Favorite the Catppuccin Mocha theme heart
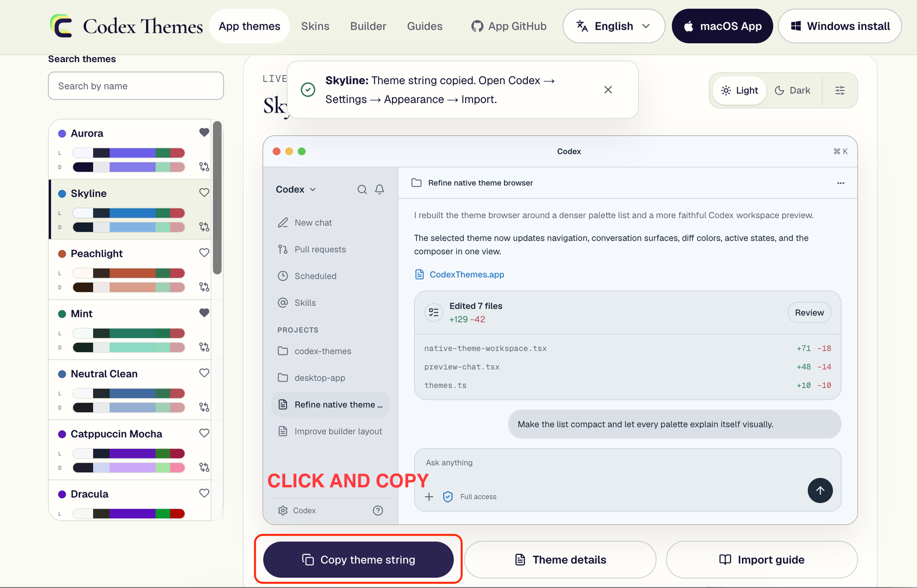The image size is (917, 588). 204,433
